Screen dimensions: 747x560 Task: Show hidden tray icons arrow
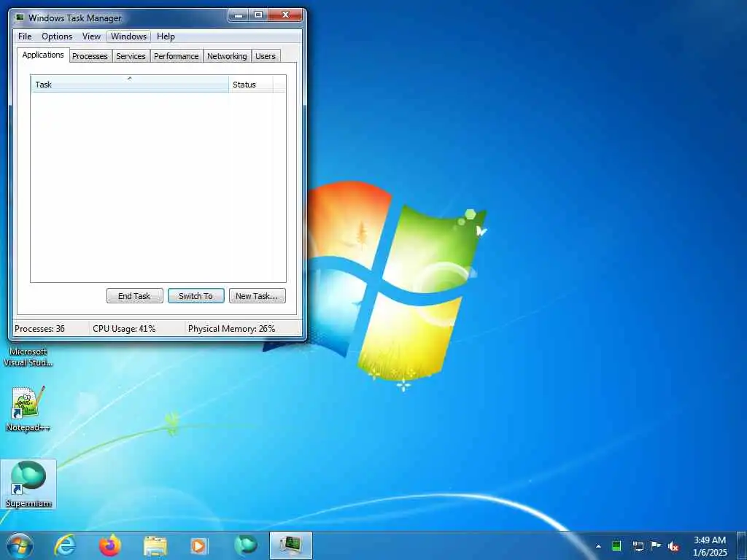point(598,546)
